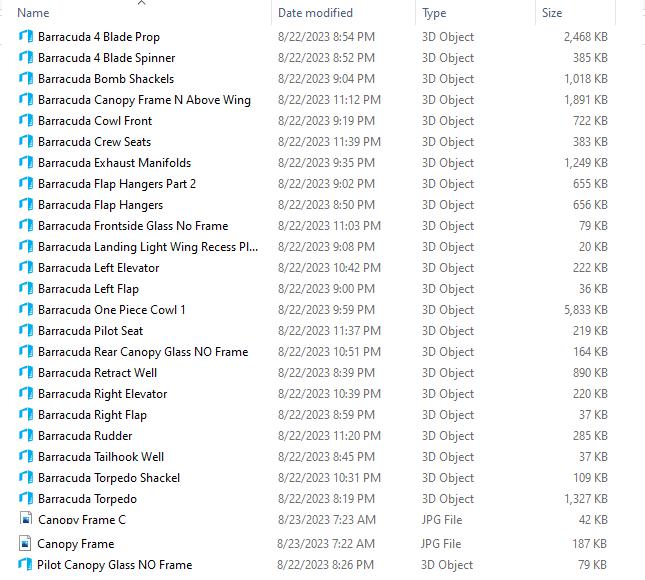The height and width of the screenshot is (580, 645).
Task: Click the Barracuda Left Elevator file icon
Action: (x=26, y=267)
